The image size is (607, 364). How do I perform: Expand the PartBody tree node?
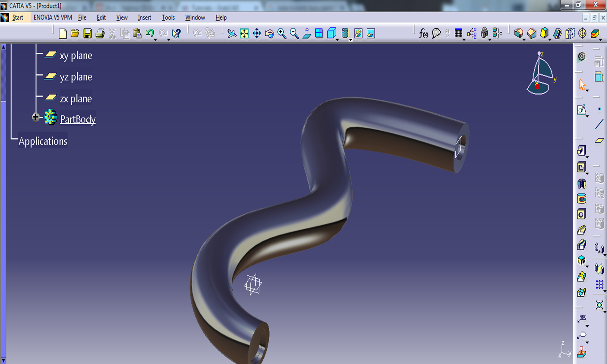[35, 117]
